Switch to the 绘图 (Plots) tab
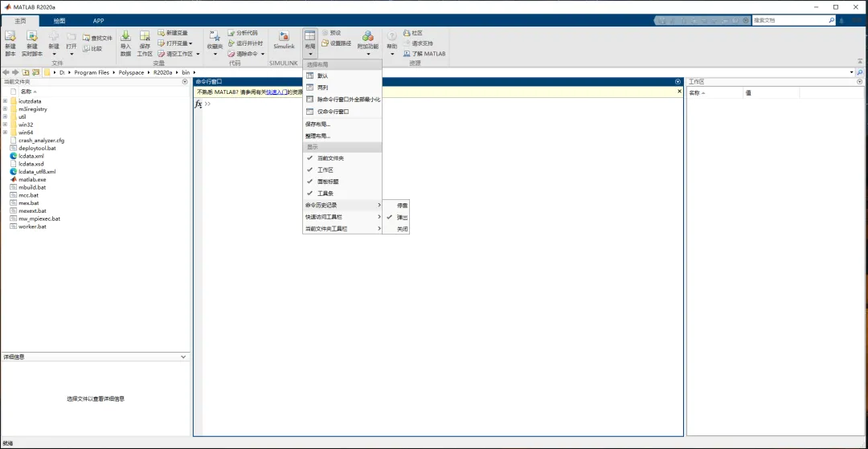 click(59, 20)
